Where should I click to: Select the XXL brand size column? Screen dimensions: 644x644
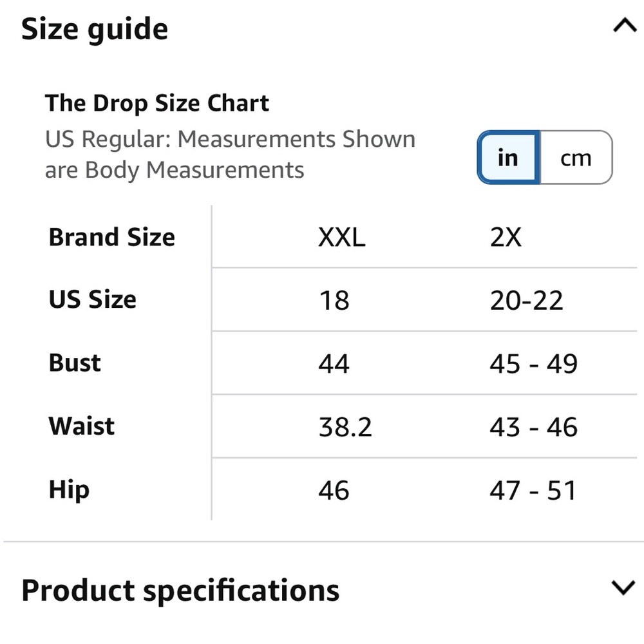[x=342, y=238]
